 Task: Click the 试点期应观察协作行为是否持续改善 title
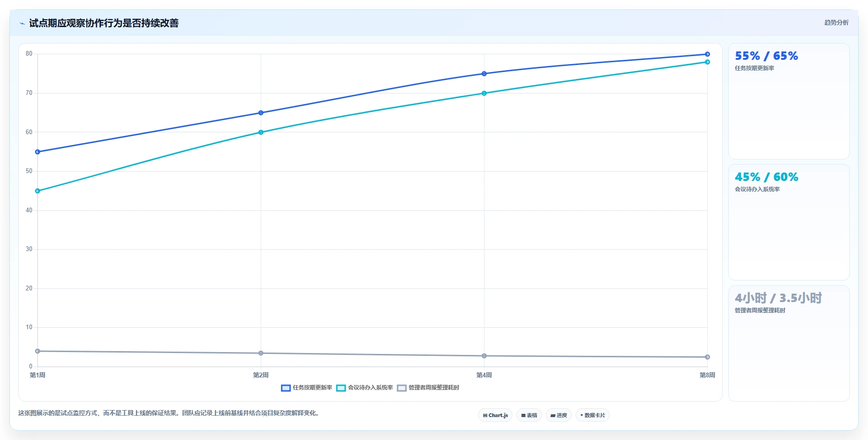click(x=104, y=23)
